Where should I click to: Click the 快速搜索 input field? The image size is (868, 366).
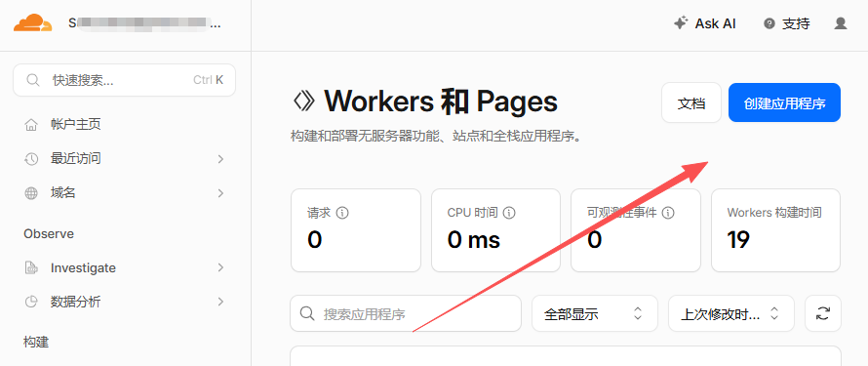pyautogui.click(x=124, y=80)
